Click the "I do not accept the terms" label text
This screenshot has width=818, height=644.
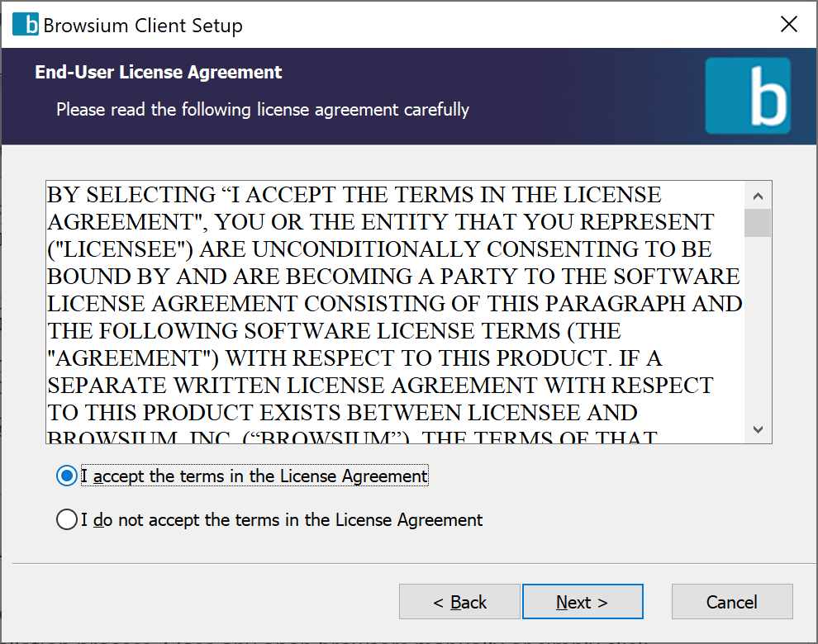[x=282, y=520]
